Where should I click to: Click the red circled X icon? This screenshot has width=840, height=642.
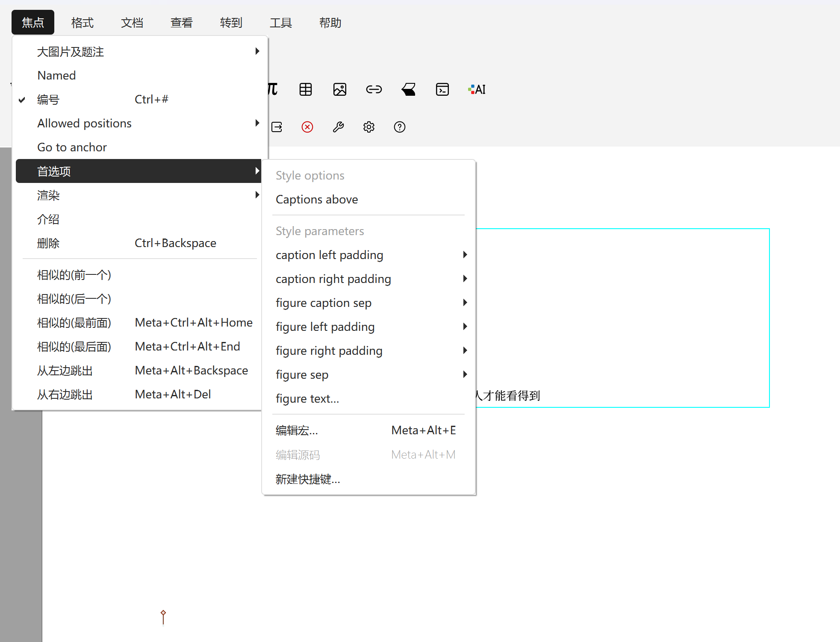coord(307,127)
